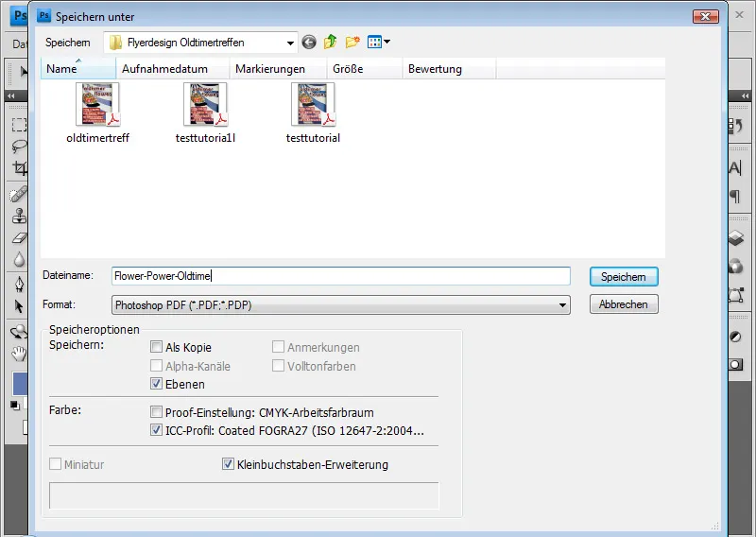Sort files by Bewertung column

pos(449,68)
